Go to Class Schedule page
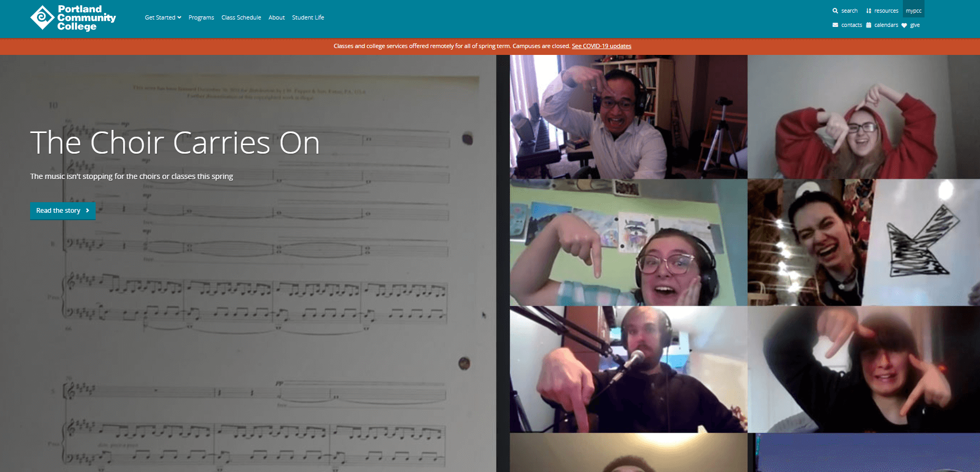 pos(241,17)
